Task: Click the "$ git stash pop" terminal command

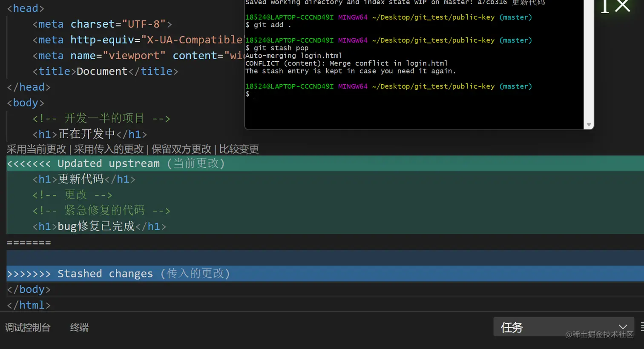Action: pyautogui.click(x=277, y=48)
